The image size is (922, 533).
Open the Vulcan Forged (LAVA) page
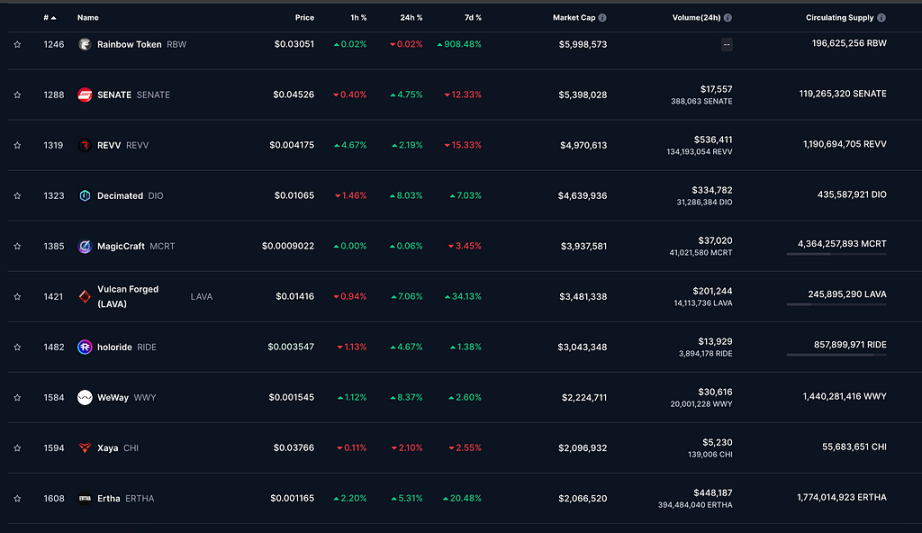point(128,297)
